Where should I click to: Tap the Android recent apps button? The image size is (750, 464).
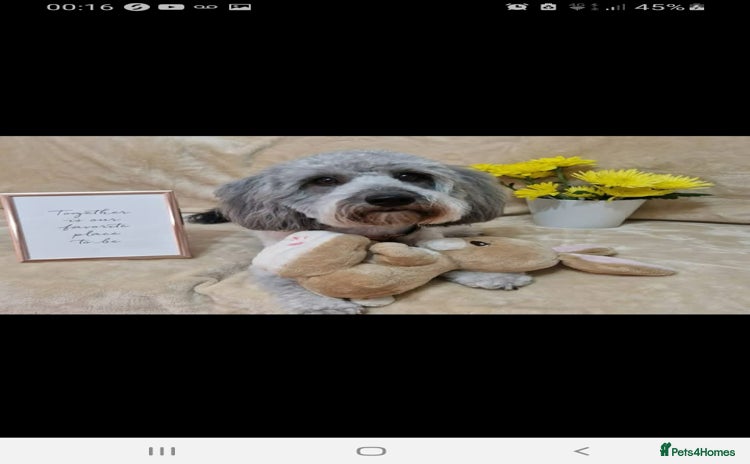pos(162,451)
